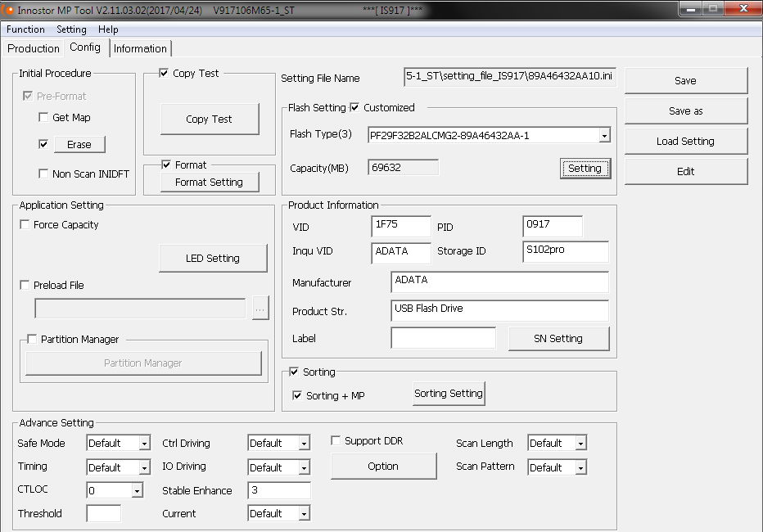The width and height of the screenshot is (763, 532).
Task: Open the Information tab
Action: (x=140, y=48)
